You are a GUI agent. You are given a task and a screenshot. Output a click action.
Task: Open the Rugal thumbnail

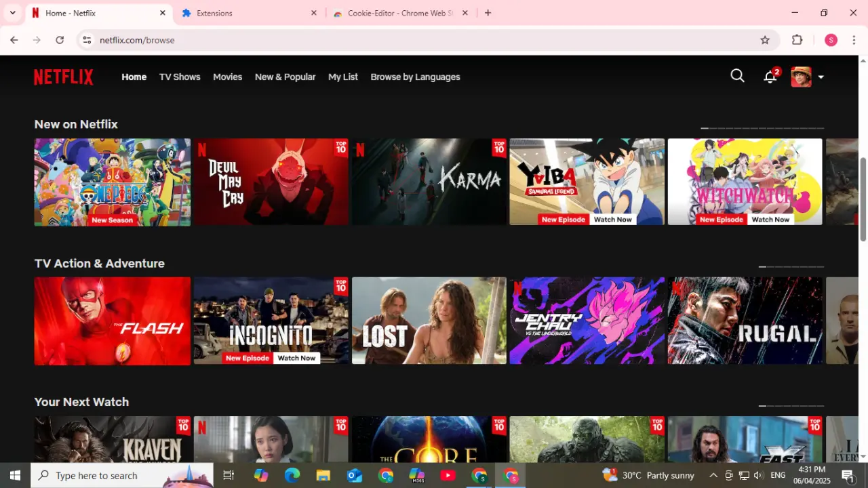tap(745, 321)
